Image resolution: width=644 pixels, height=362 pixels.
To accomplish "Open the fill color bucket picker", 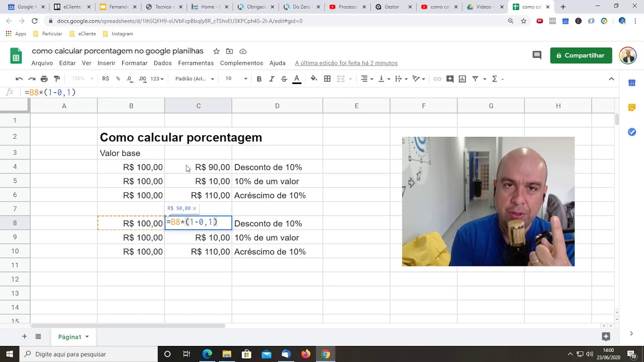I will pos(314,78).
